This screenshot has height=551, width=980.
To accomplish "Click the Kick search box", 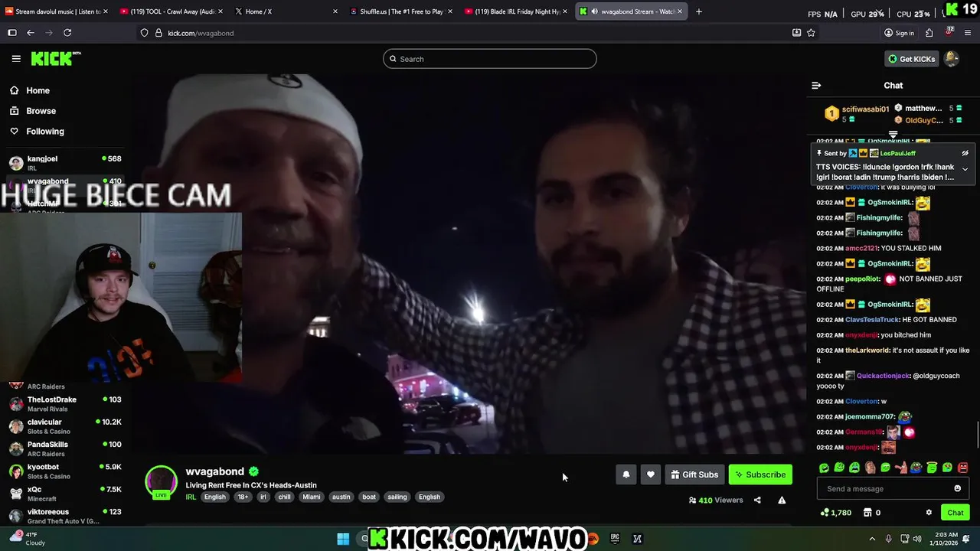I will click(490, 59).
